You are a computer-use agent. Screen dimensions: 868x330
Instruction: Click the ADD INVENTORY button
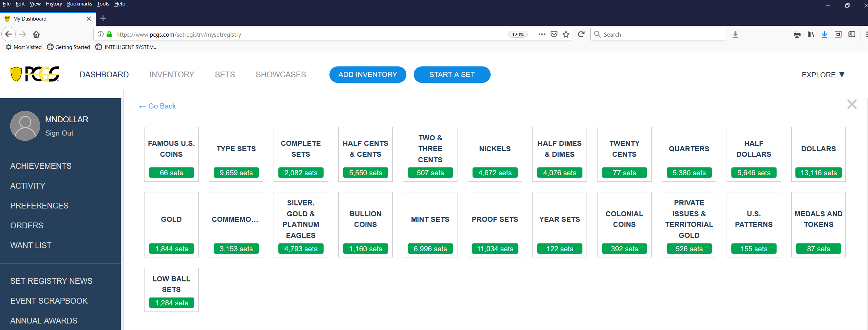point(368,75)
